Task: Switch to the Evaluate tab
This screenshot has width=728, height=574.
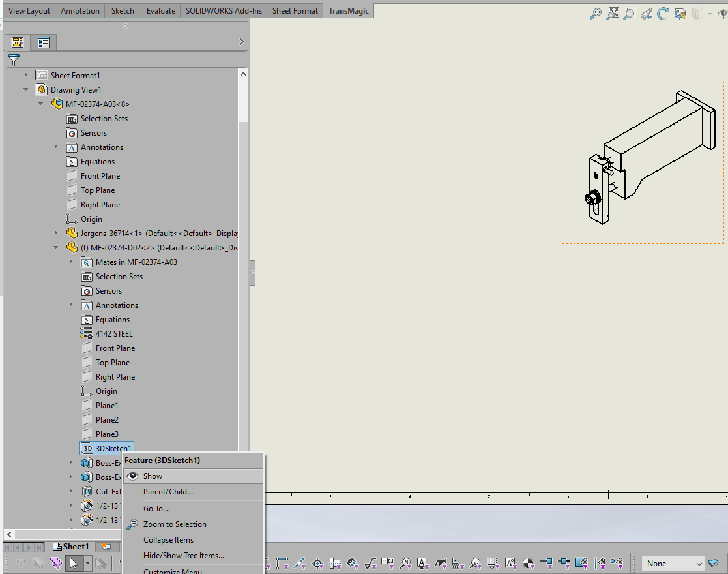Action: [x=160, y=10]
